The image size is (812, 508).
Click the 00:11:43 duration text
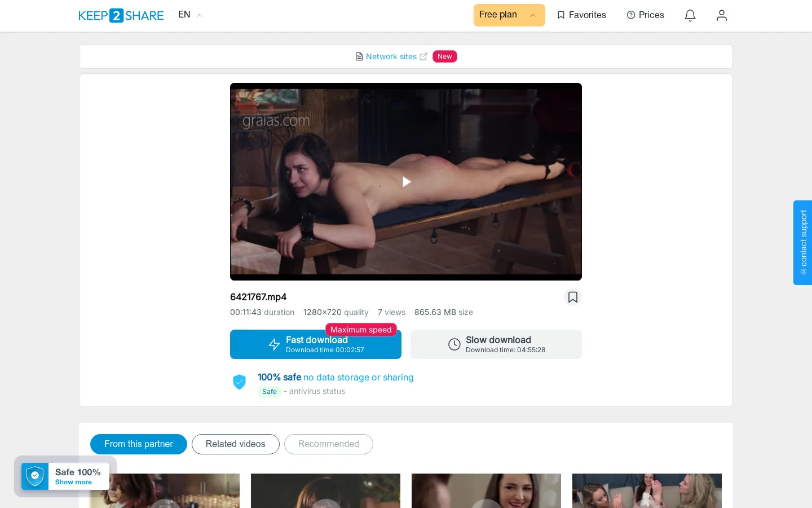click(x=262, y=312)
